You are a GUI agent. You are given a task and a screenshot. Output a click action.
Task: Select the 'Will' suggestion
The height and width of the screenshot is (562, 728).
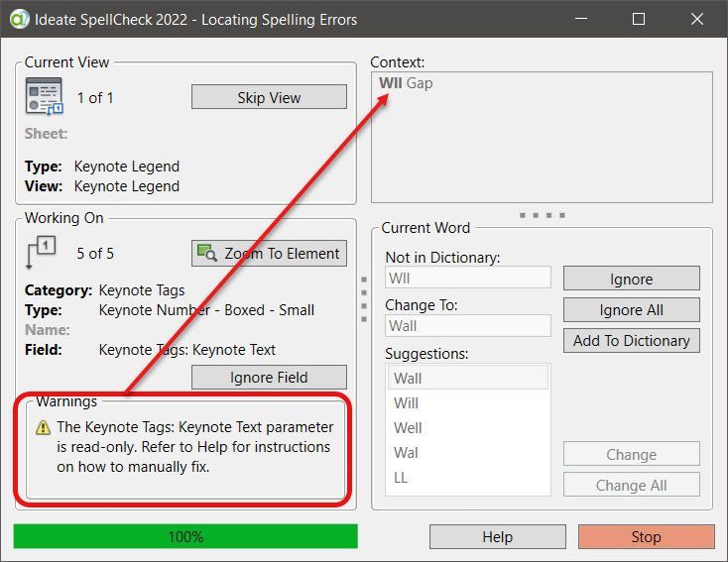(468, 402)
